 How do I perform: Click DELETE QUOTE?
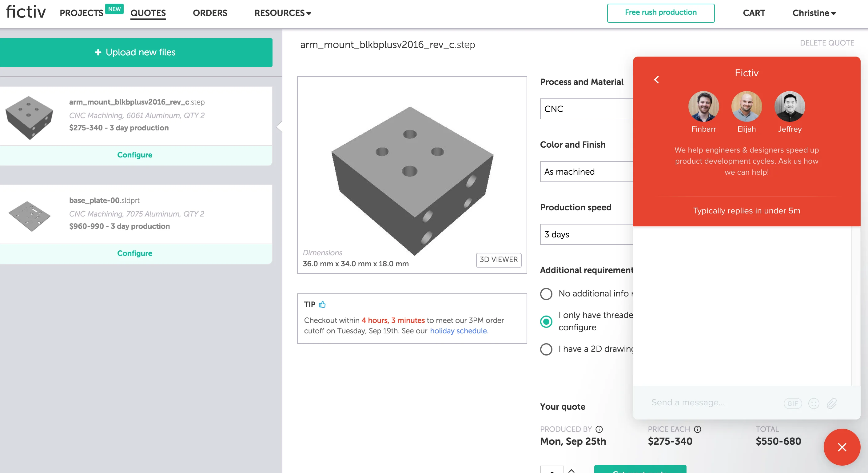[826, 43]
